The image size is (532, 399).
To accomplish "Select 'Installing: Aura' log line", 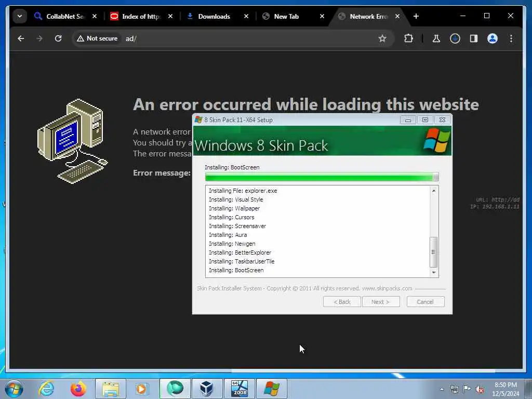I will pos(228,235).
